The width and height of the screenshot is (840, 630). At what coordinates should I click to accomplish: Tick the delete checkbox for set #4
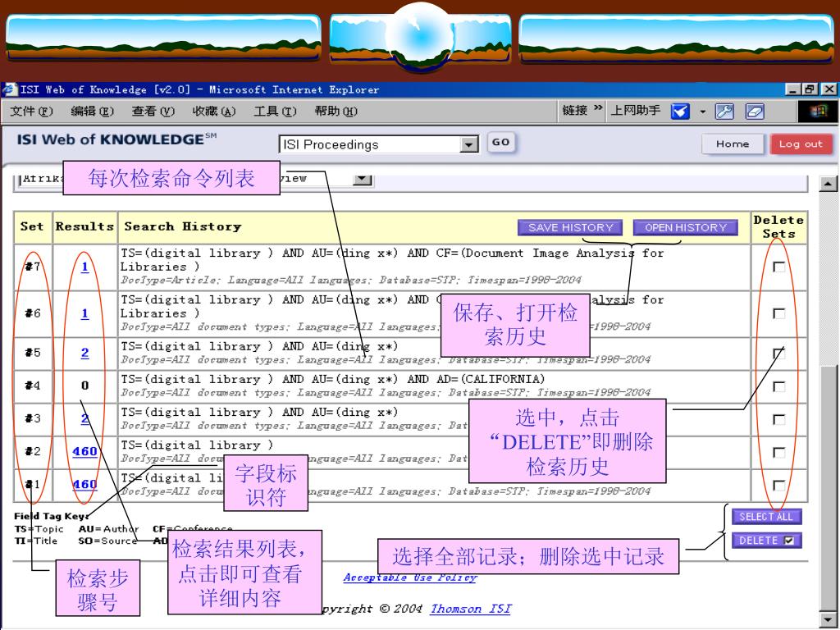[x=779, y=386]
